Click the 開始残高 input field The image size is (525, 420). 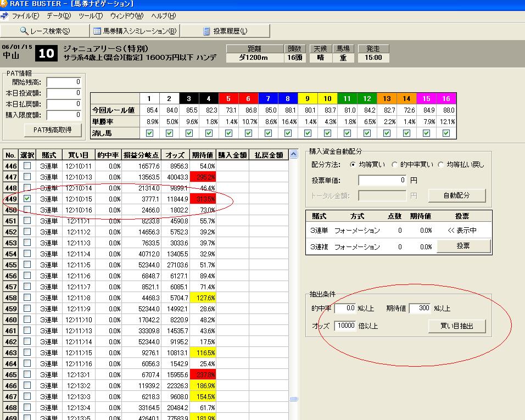64,82
